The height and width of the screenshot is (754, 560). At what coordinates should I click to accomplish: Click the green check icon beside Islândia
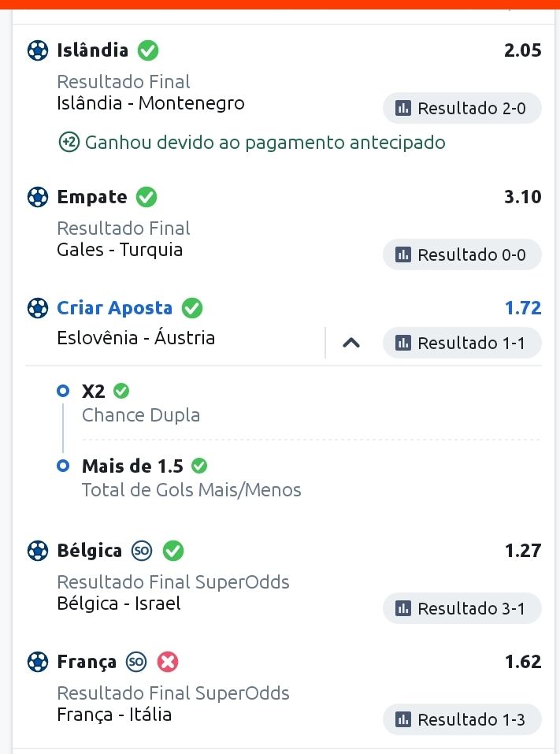pyautogui.click(x=148, y=50)
